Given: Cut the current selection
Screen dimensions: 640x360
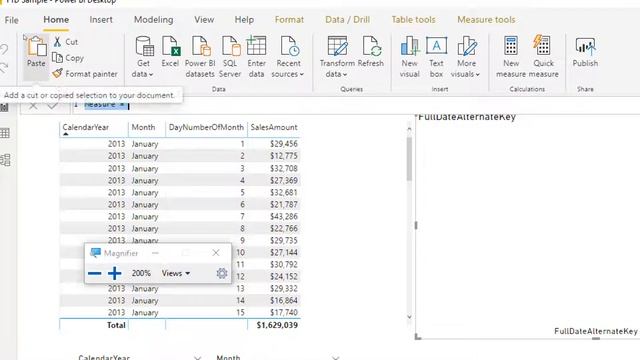Looking at the screenshot, I should pyautogui.click(x=65, y=42).
